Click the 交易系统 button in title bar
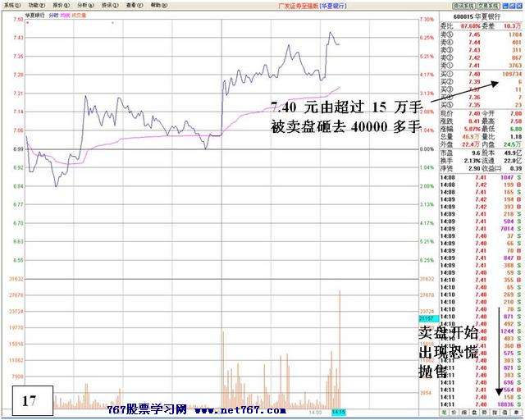Screen dimensions: 525x420 pyautogui.click(x=487, y=6)
